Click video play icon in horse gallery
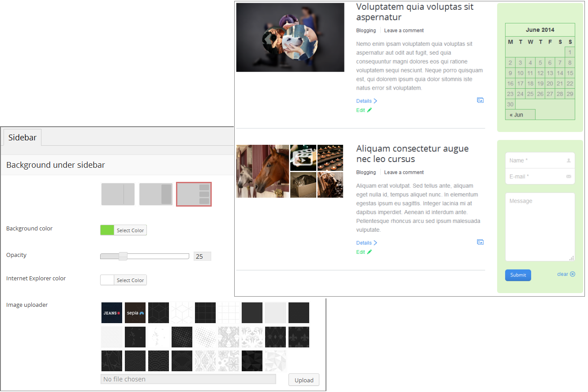 [x=303, y=158]
